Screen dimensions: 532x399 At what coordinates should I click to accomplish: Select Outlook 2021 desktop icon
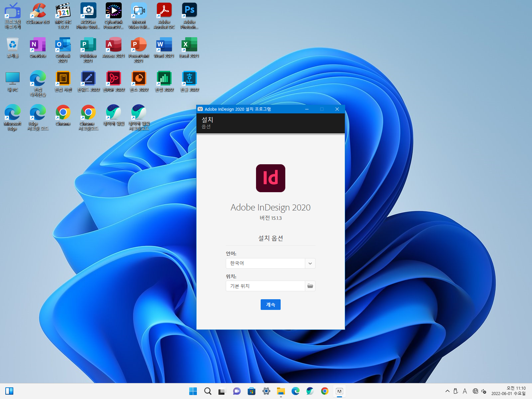tap(63, 50)
